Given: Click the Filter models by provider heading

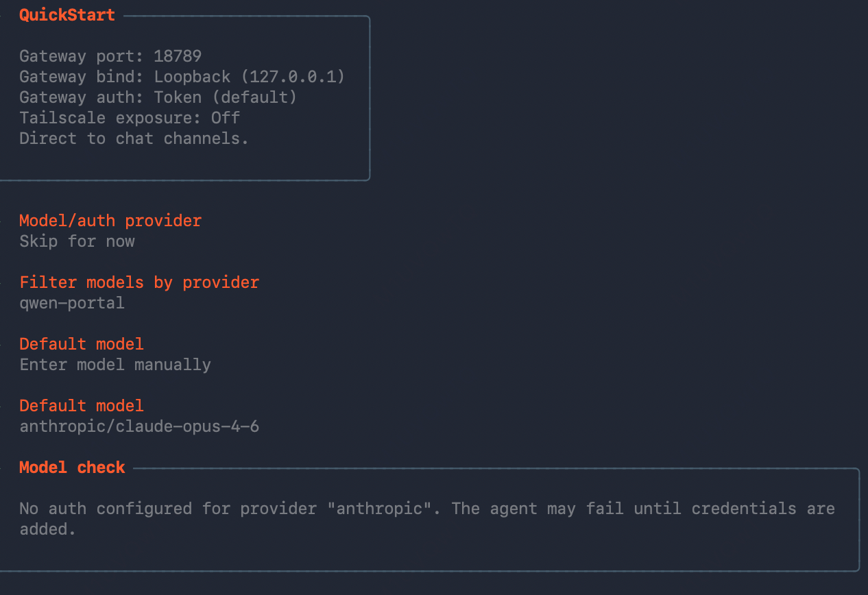Looking at the screenshot, I should [x=139, y=282].
